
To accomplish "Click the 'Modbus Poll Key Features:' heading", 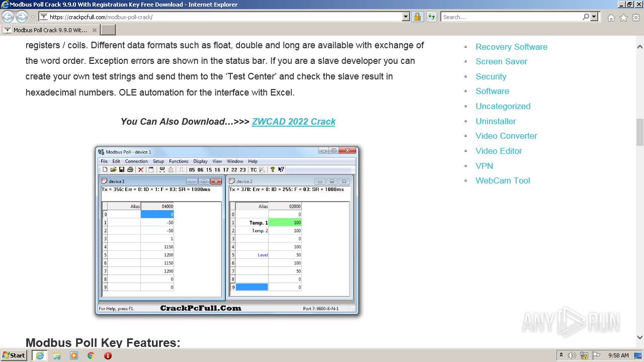I will (103, 343).
